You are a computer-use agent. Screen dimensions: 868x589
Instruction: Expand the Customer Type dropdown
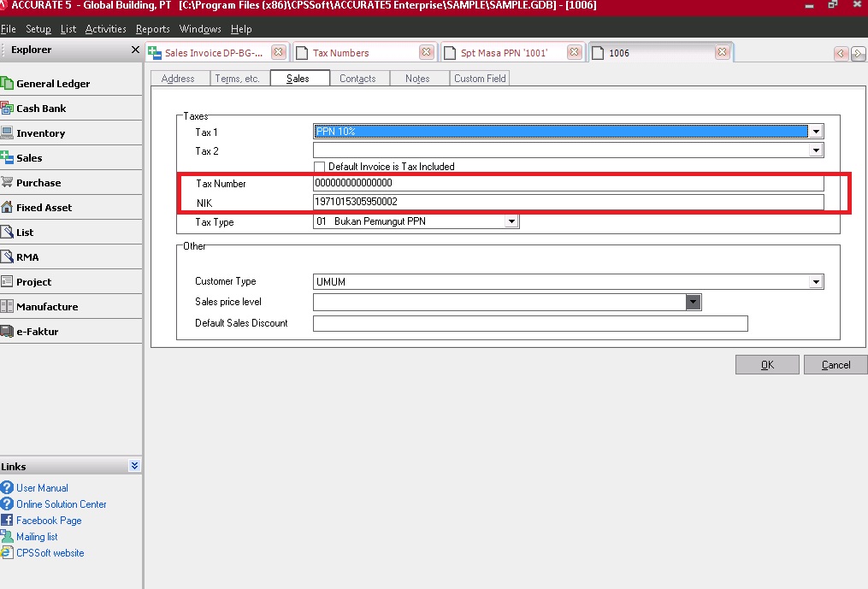tap(817, 281)
